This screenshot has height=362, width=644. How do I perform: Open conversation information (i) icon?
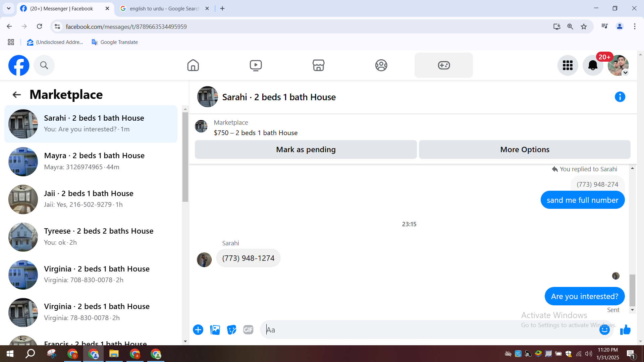(620, 97)
